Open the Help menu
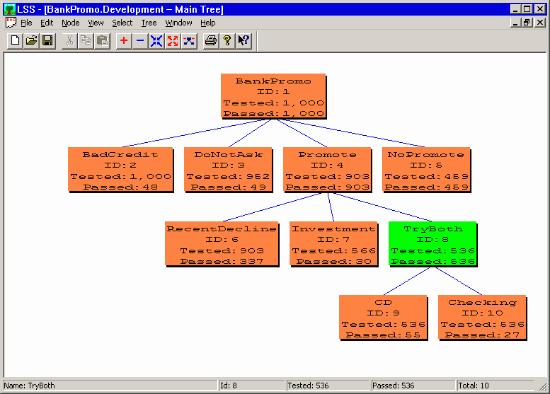Viewport: 550px width, 394px height. pos(208,23)
